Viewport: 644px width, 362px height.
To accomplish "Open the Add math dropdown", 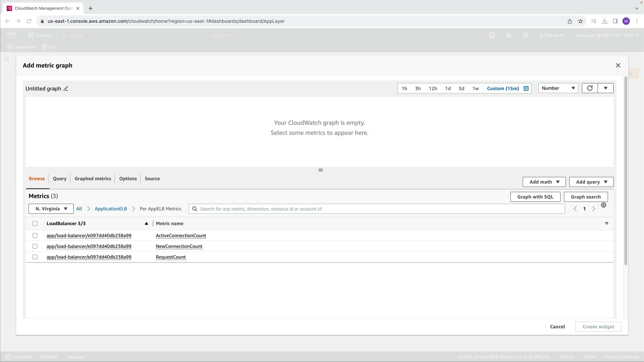I will 544,182.
